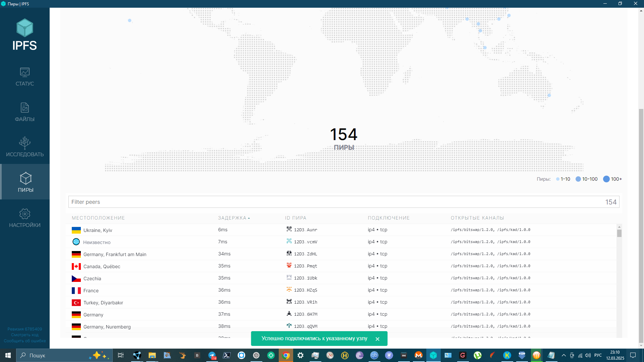Click the peer dot over Australia on map
Screen dimensions: 644x362
click(x=549, y=95)
